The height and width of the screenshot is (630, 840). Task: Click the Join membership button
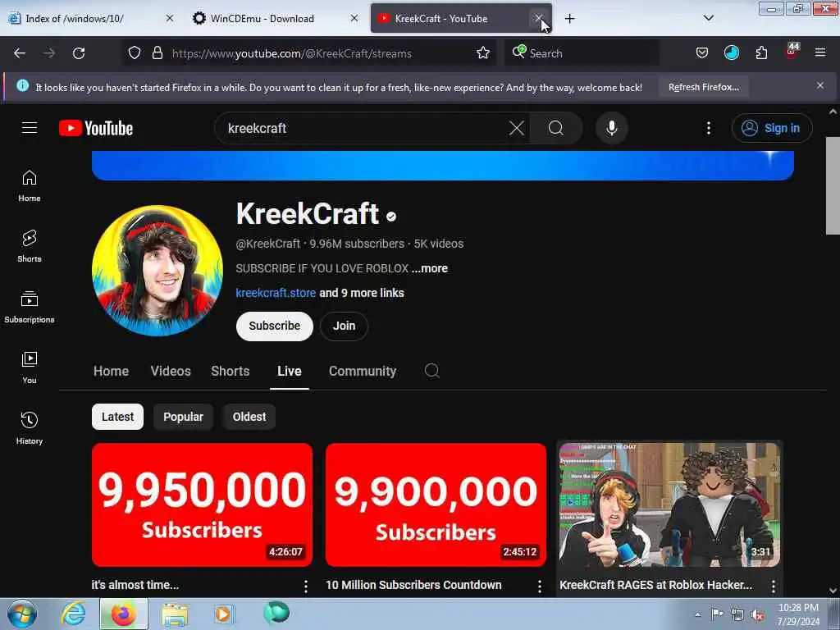[x=344, y=326]
